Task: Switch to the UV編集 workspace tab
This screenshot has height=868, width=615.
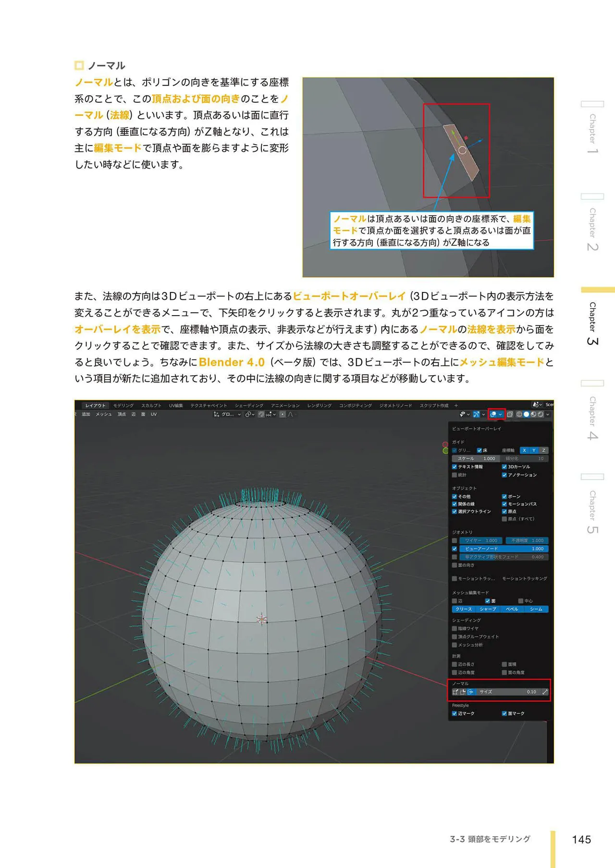Action: (x=176, y=405)
